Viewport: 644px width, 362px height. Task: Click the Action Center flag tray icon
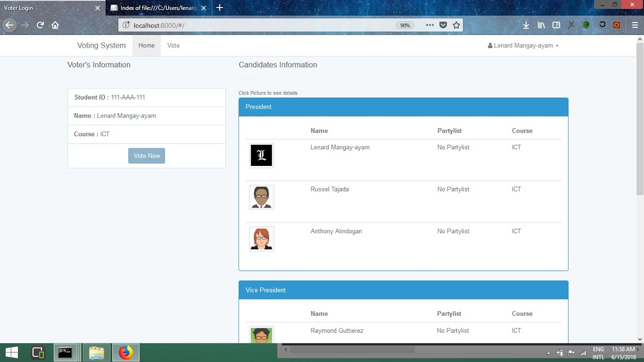572,353
